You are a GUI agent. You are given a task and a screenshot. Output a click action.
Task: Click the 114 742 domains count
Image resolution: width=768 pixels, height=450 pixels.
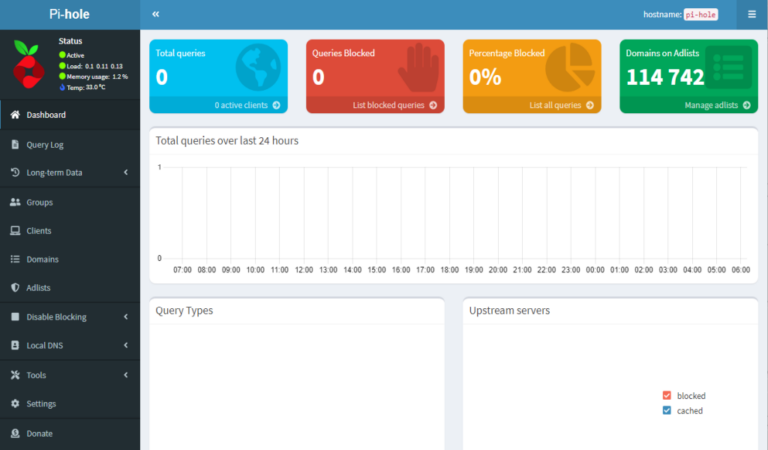665,77
